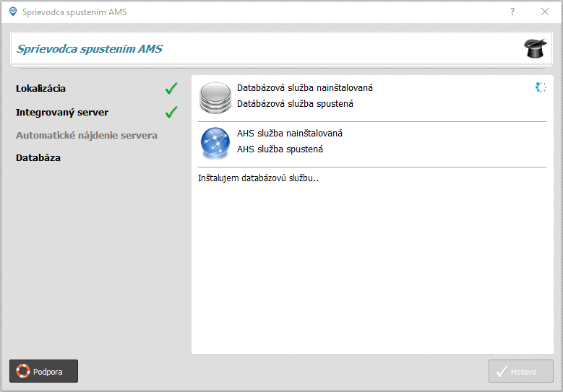Click status text 'Inštalujem databázovú službu..'
This screenshot has width=563, height=392.
258,178
